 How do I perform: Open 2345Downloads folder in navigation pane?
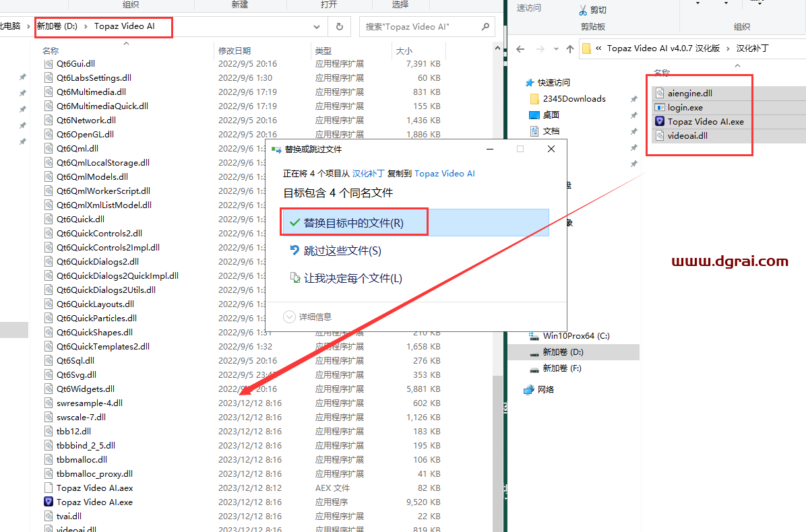(574, 98)
